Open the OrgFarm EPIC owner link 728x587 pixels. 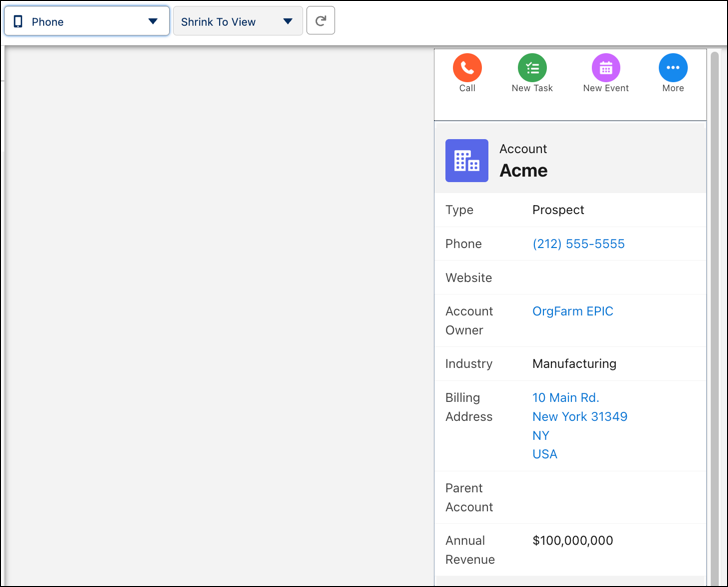(572, 311)
